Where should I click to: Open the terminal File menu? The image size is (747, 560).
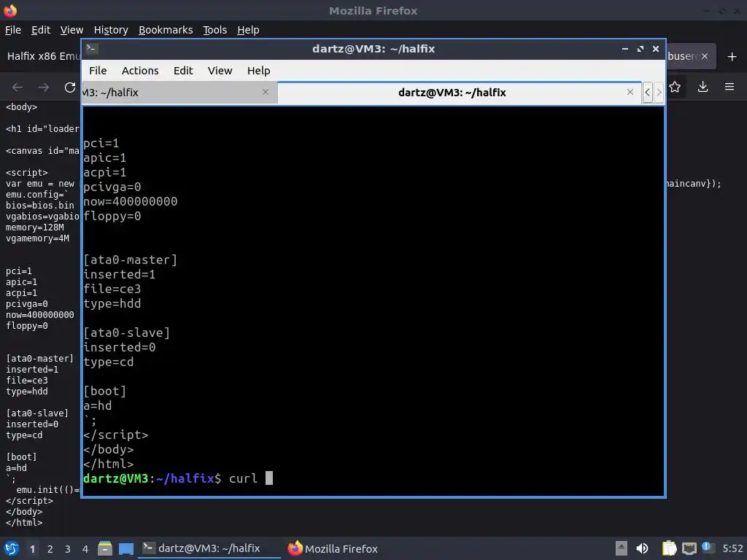[x=98, y=71]
